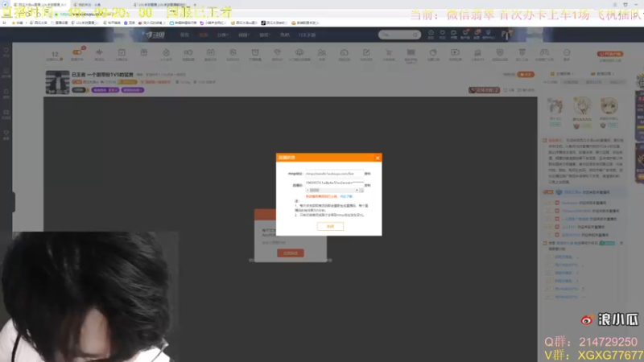Open the parachute airdrop icon

coord(299,52)
